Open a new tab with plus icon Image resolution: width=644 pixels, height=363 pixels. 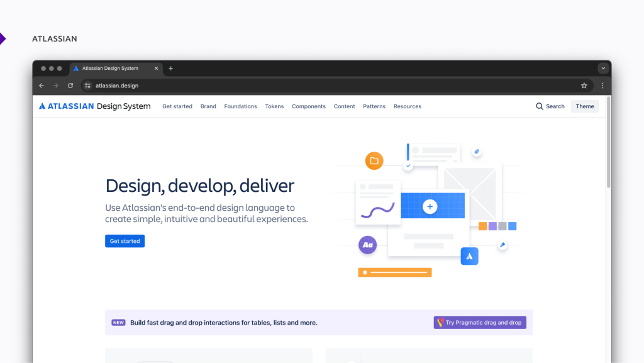(171, 68)
